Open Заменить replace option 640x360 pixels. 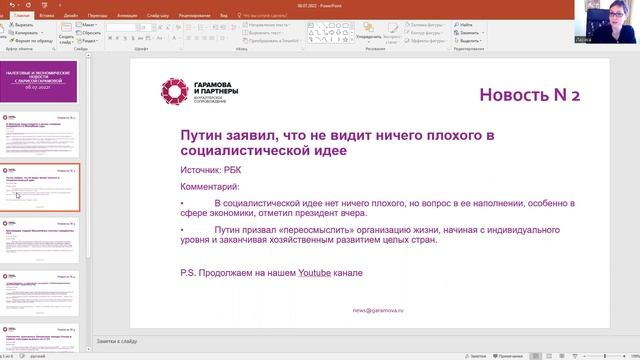point(469,33)
